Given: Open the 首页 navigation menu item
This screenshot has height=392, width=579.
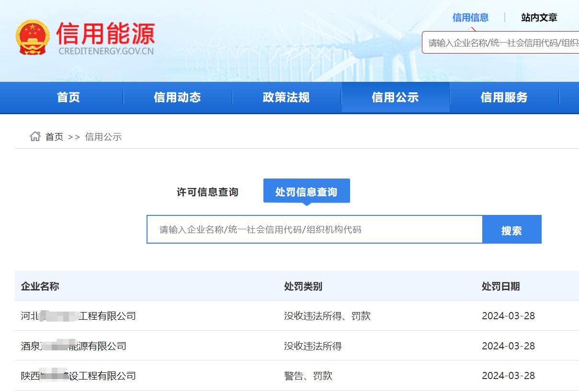Looking at the screenshot, I should click(68, 98).
